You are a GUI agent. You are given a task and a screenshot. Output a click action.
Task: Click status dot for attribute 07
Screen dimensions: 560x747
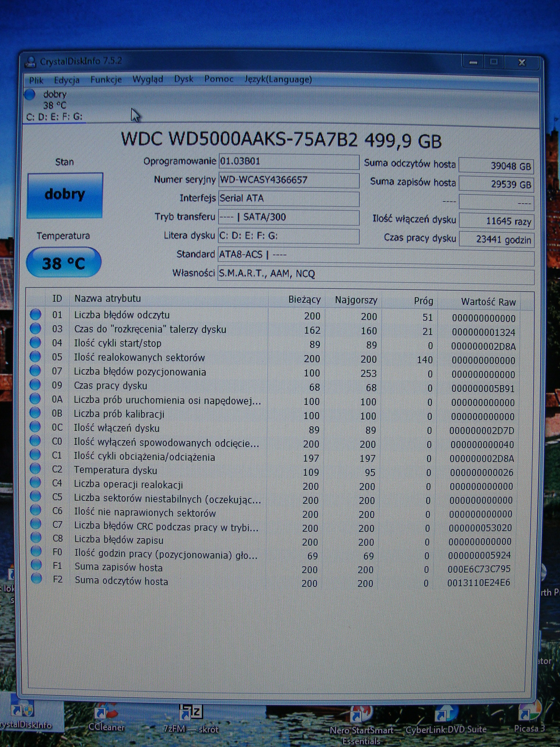[35, 371]
